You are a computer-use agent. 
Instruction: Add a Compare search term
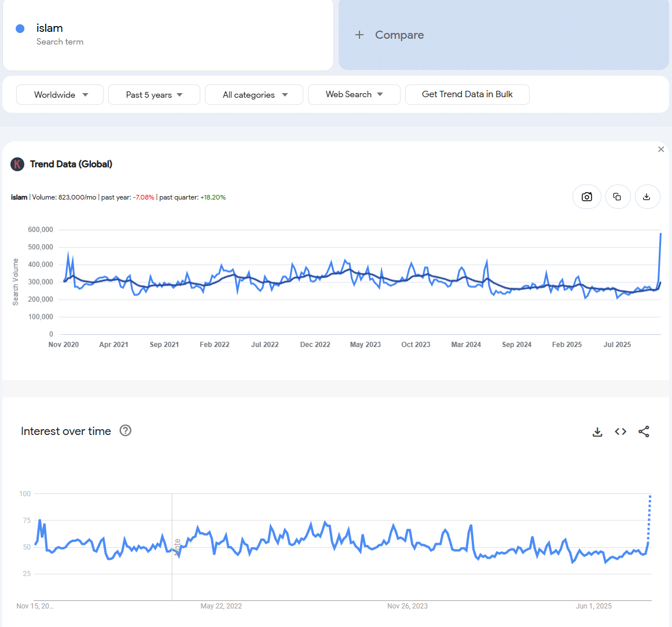point(399,35)
